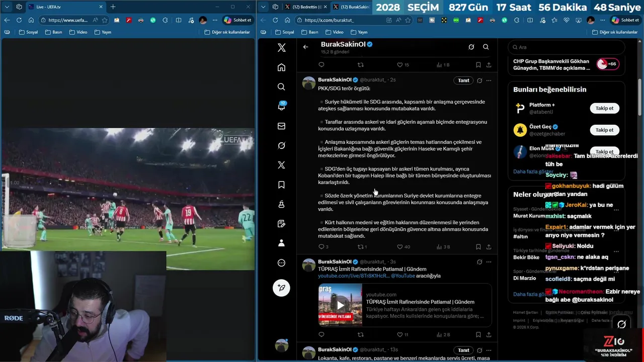Play the TÜPRAŞ YouTube video thumbnail
644x362 pixels.
tap(340, 305)
